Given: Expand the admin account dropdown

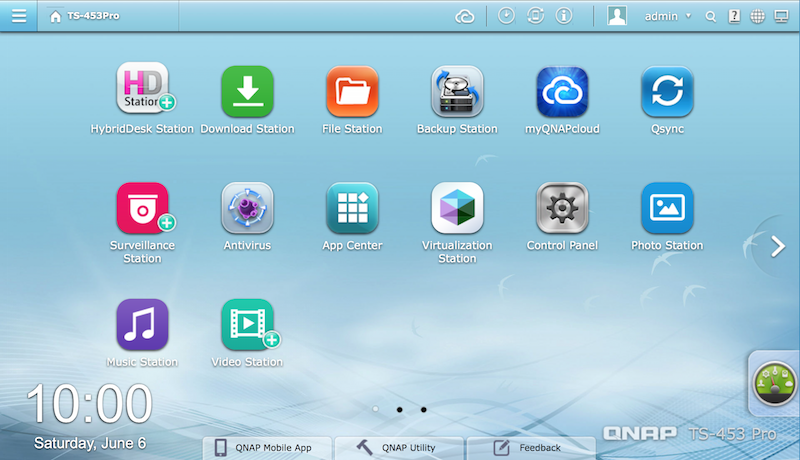Looking at the screenshot, I should [x=668, y=16].
